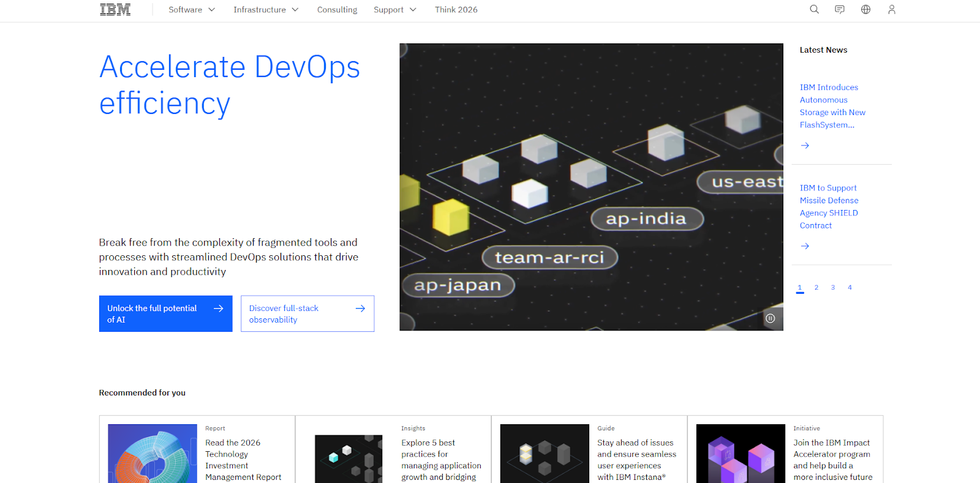Click the IBM logo in the header
Screen dimensions: 980x483
click(115, 10)
